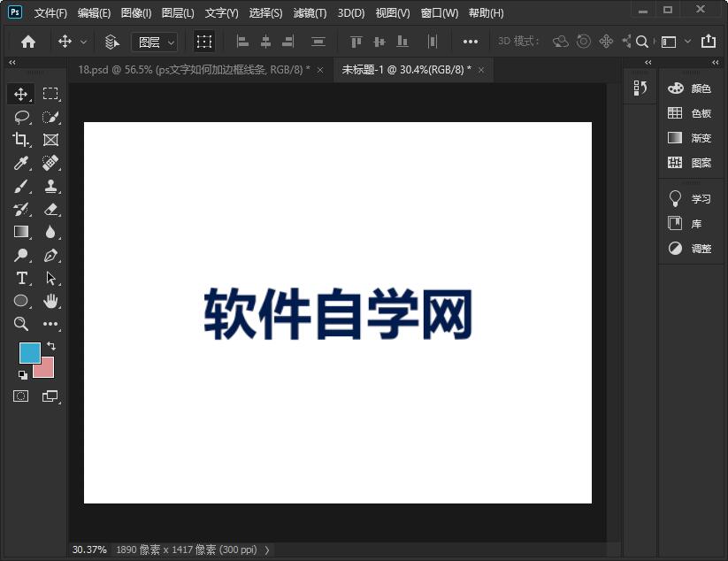Viewport: 728px width, 561px height.
Task: Align left edges button
Action: tap(242, 42)
